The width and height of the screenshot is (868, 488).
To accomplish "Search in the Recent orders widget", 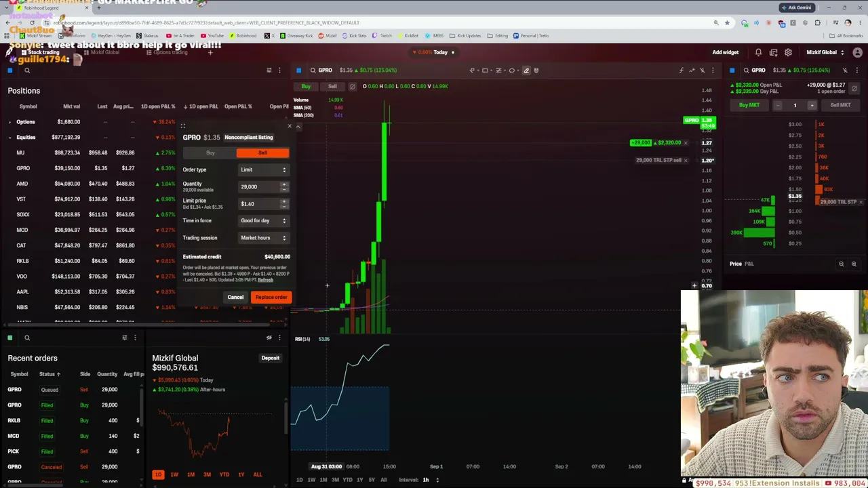I will coord(27,338).
